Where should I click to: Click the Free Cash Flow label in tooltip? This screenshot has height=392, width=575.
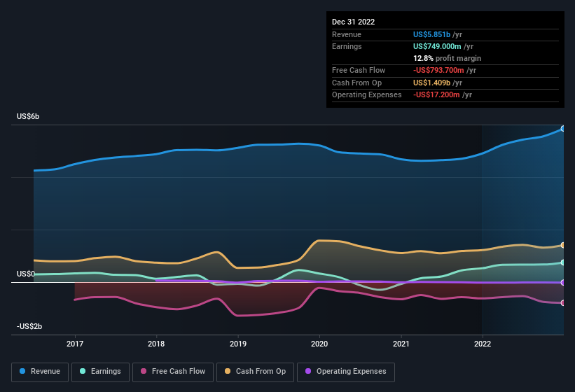point(359,70)
